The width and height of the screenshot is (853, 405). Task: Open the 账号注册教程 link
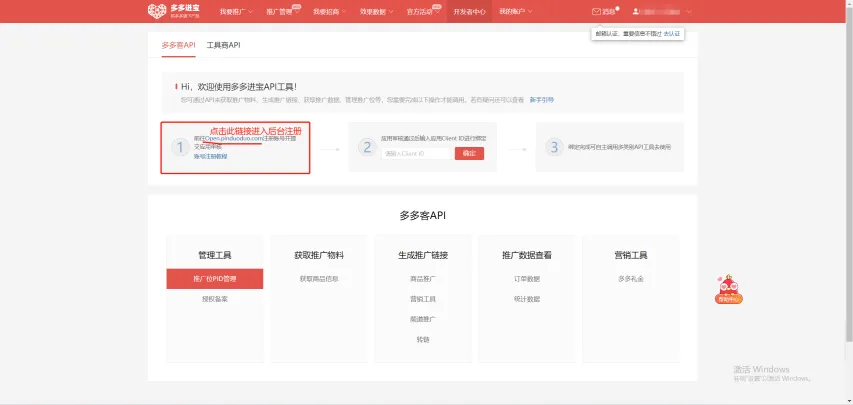click(x=211, y=156)
